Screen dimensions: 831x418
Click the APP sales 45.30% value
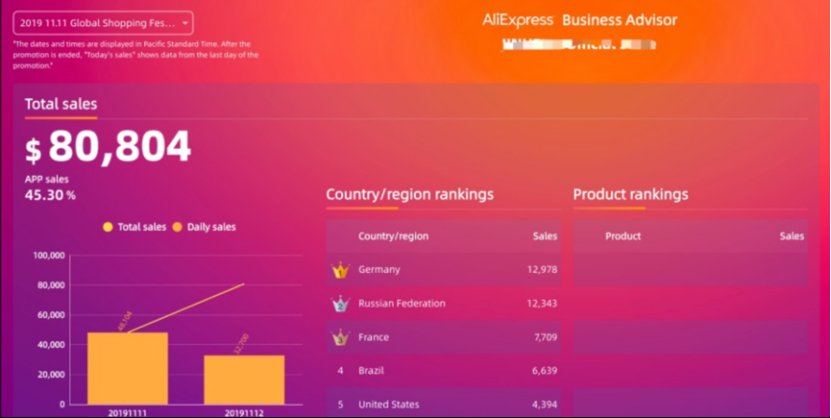click(50, 195)
